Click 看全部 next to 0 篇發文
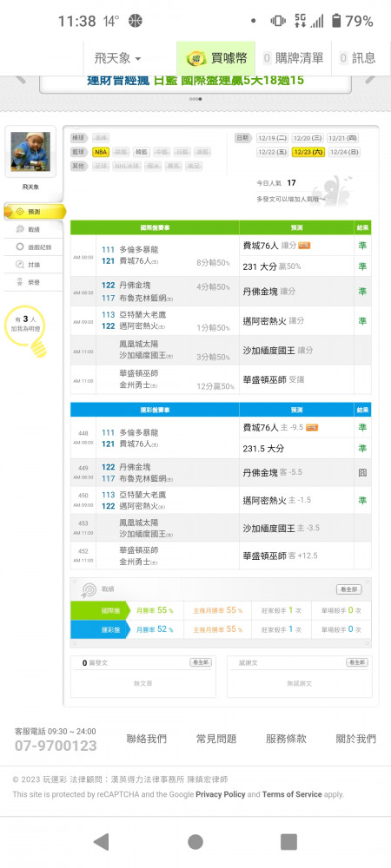 (201, 662)
